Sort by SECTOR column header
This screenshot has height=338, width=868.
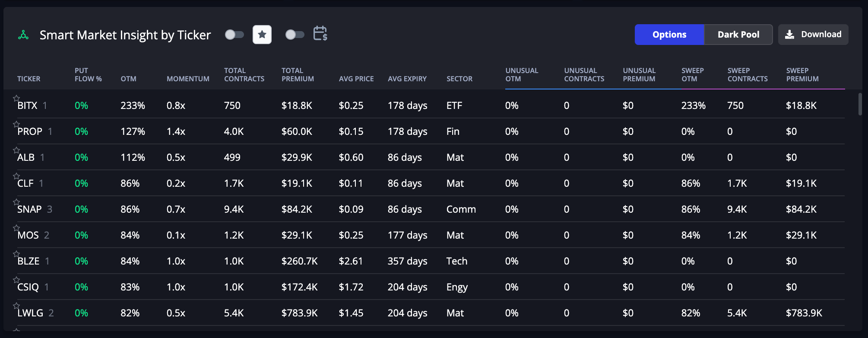click(x=459, y=79)
